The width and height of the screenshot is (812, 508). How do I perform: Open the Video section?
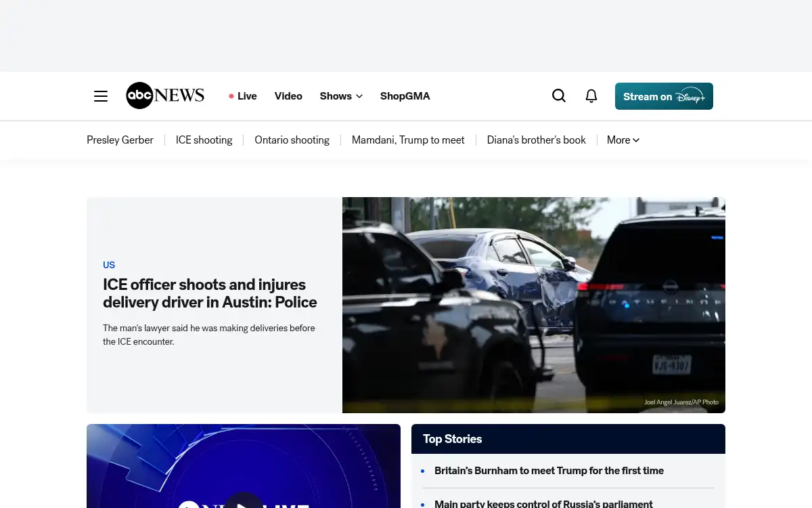pos(288,96)
